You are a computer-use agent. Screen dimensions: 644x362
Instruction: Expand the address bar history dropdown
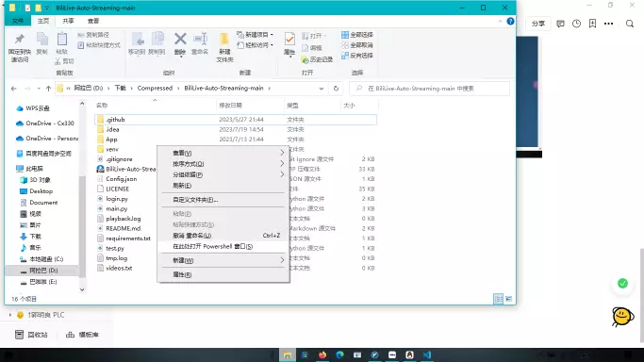322,89
